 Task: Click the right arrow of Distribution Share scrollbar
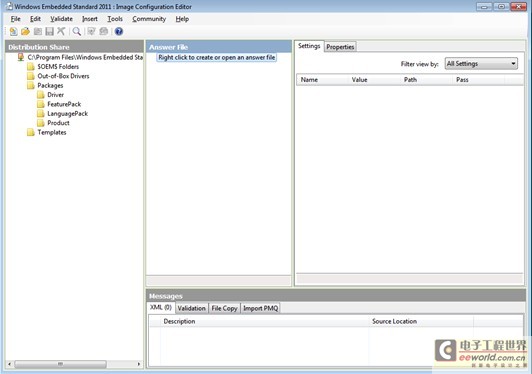point(138,364)
